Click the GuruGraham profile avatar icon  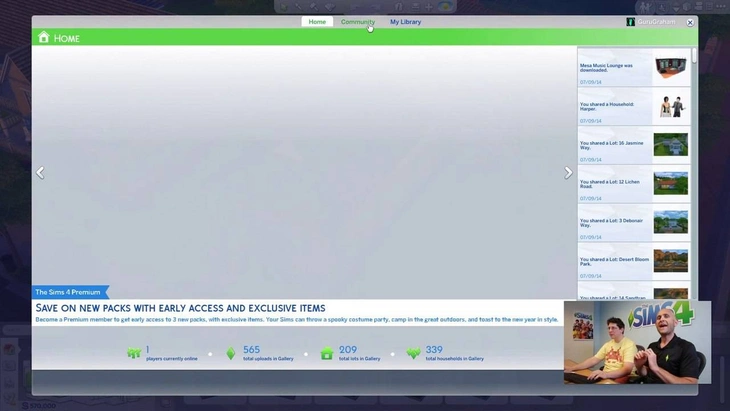click(630, 22)
